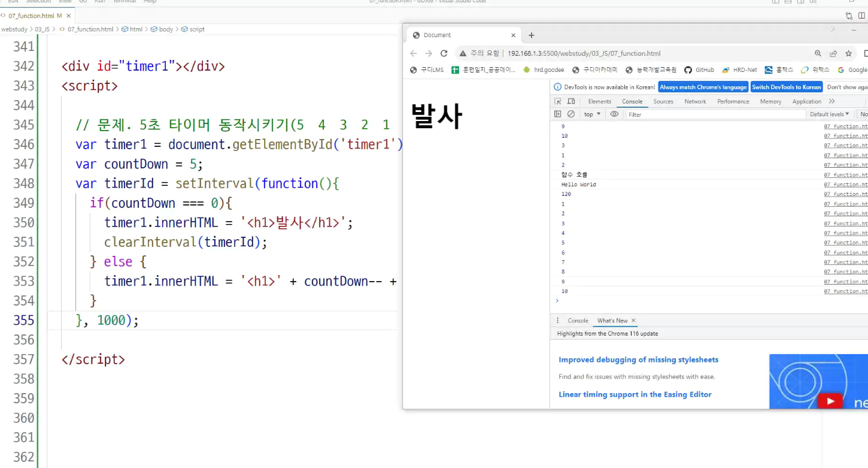Click the Don't show again button

coord(846,87)
